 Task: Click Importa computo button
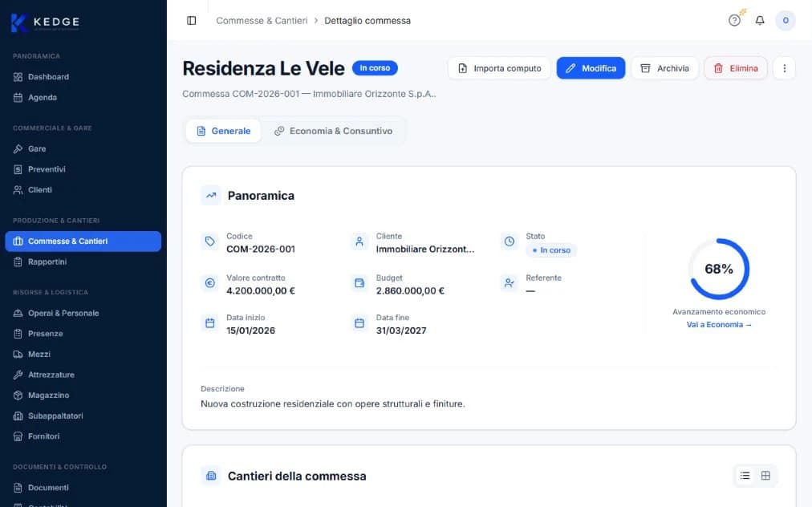[x=499, y=68]
